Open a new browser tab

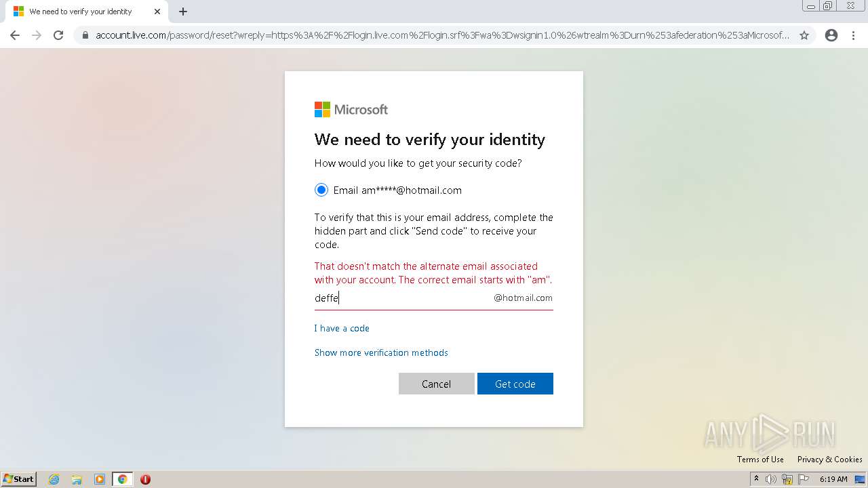pyautogui.click(x=183, y=12)
